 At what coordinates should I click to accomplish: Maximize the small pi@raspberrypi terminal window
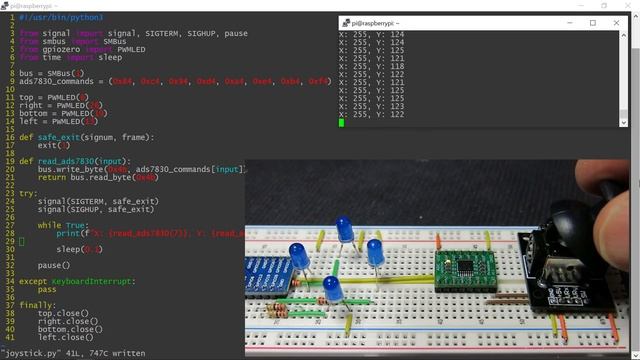pos(593,23)
